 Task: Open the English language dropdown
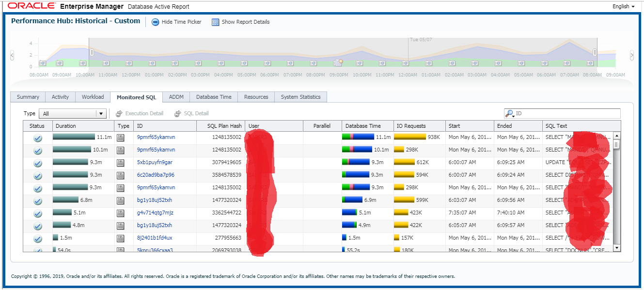coord(623,6)
